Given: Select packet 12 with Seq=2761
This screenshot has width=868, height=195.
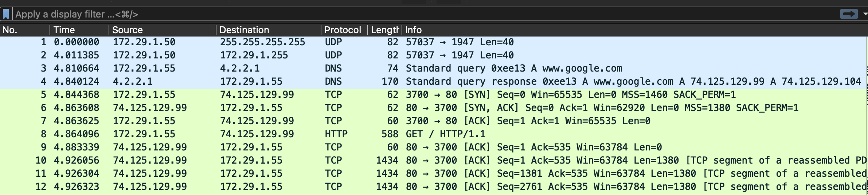Looking at the screenshot, I should (434, 187).
